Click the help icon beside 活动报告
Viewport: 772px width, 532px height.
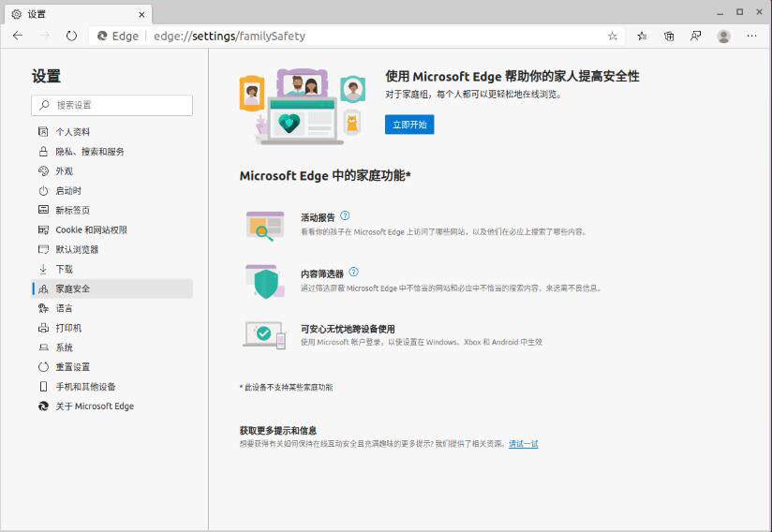[x=345, y=215]
